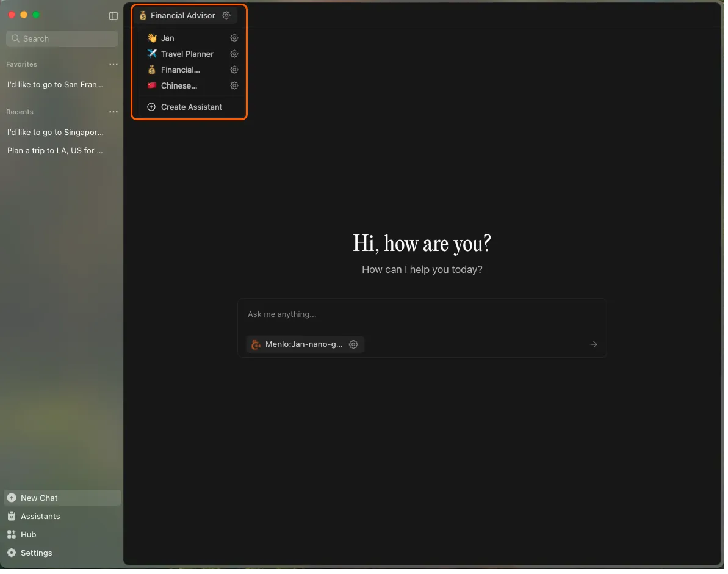Open settings gear next to Jan assistant
Viewport: 728px width, 574px height.
[234, 38]
